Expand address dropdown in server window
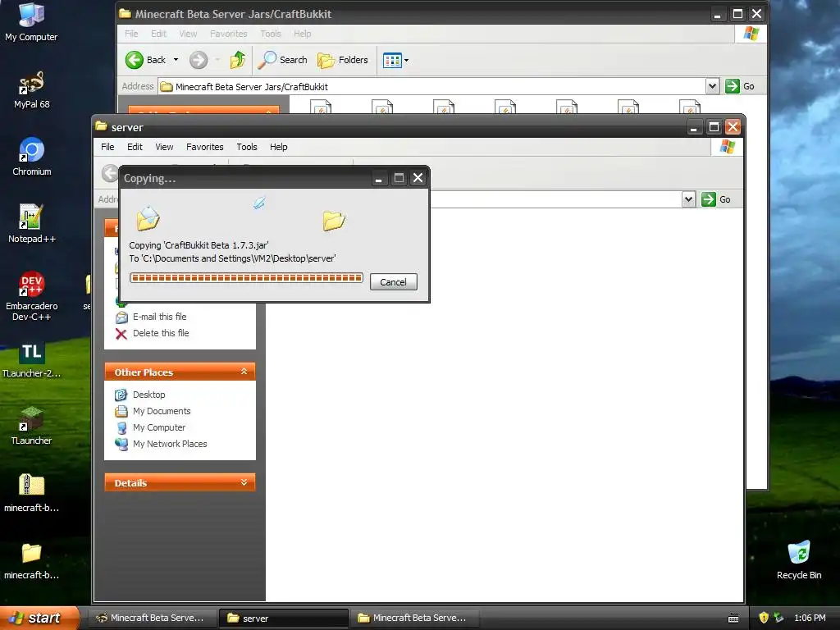The height and width of the screenshot is (630, 840). pos(688,199)
